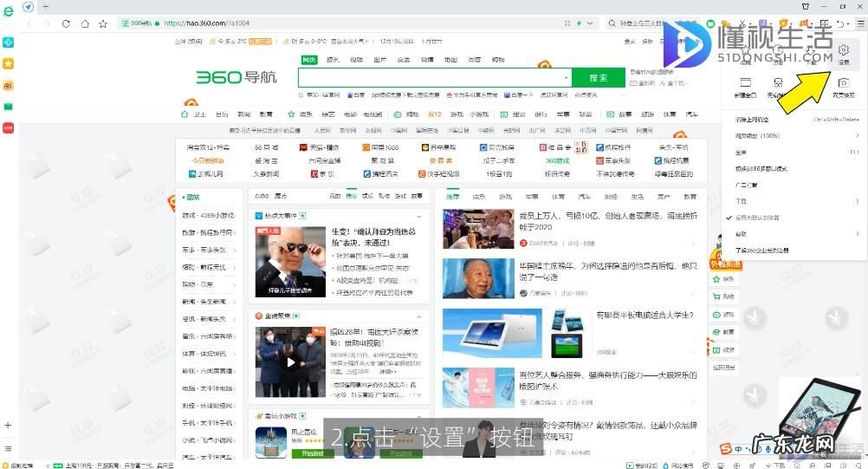Open the yellow star favorites sidebar icon
This screenshot has height=469, width=868.
pos(9,63)
